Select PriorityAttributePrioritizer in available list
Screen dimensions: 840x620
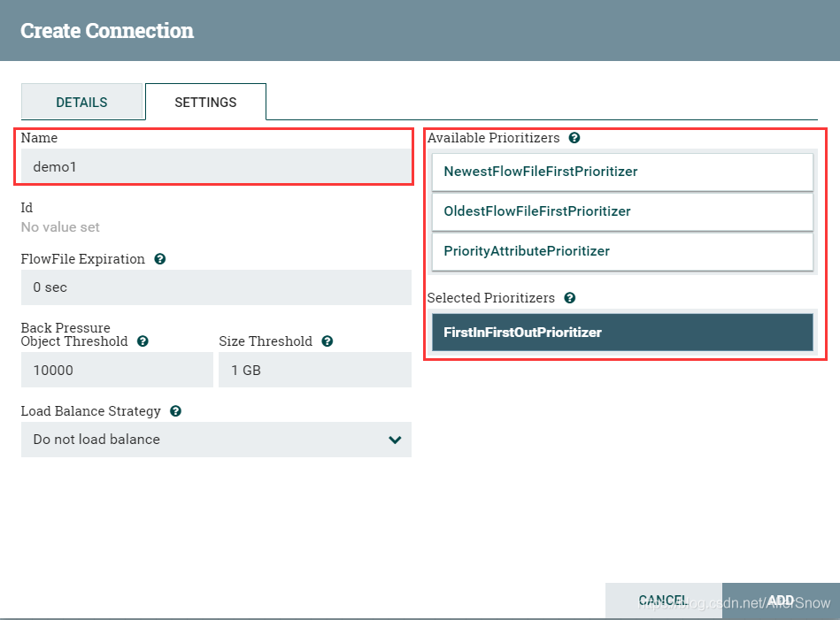[x=622, y=251]
